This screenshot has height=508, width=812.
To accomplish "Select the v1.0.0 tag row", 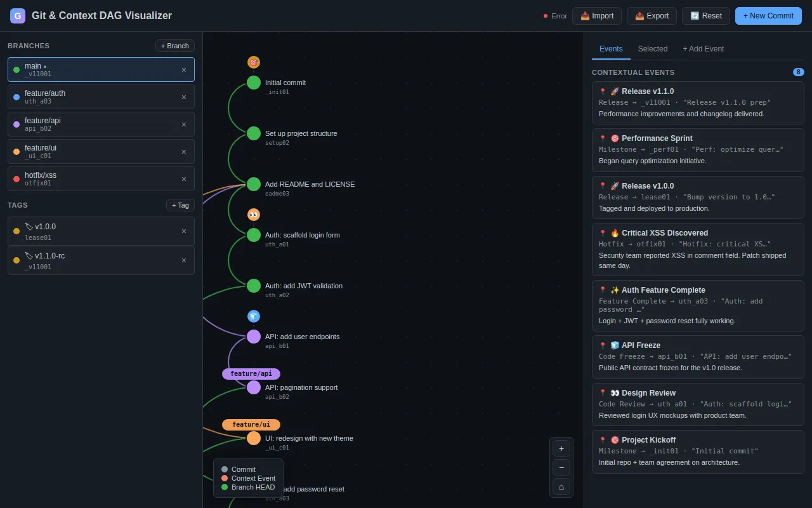I will tap(101, 231).
